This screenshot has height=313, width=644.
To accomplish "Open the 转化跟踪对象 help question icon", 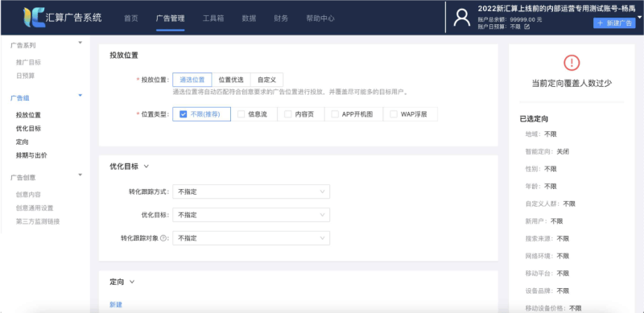I will click(163, 238).
